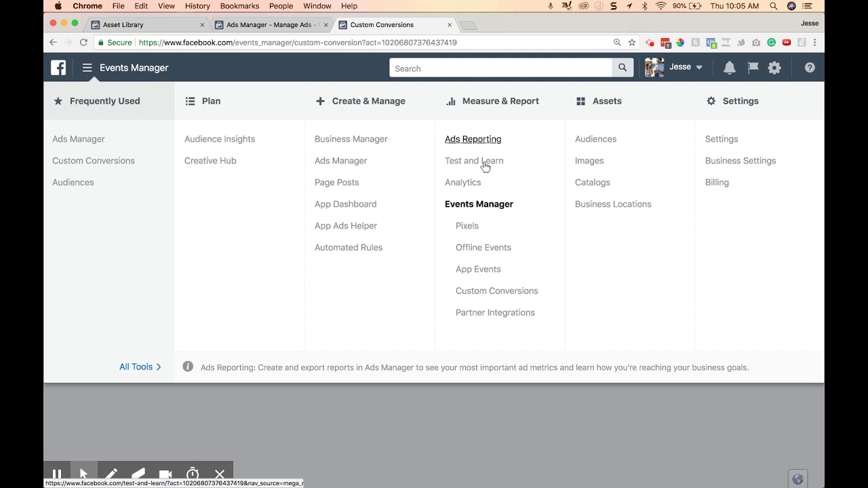
Task: Open Automated Rules
Action: pos(349,247)
